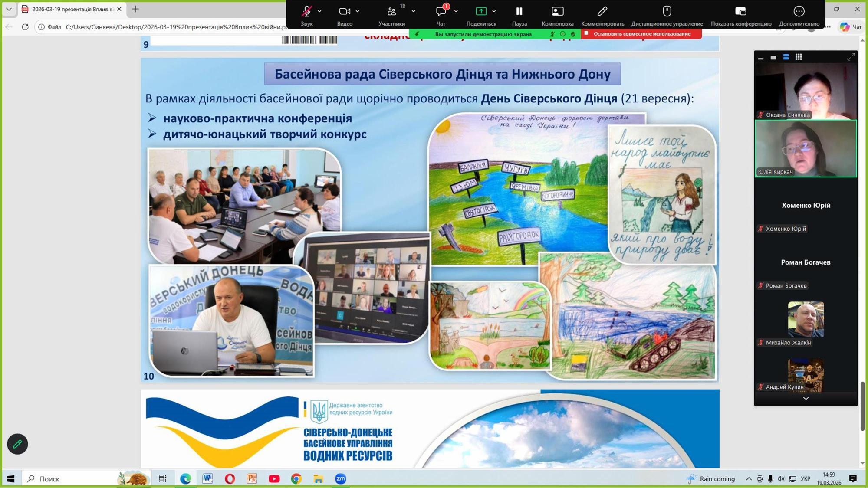This screenshot has width=868, height=488.
Task: Switch video panel to grid view
Action: [x=799, y=57]
